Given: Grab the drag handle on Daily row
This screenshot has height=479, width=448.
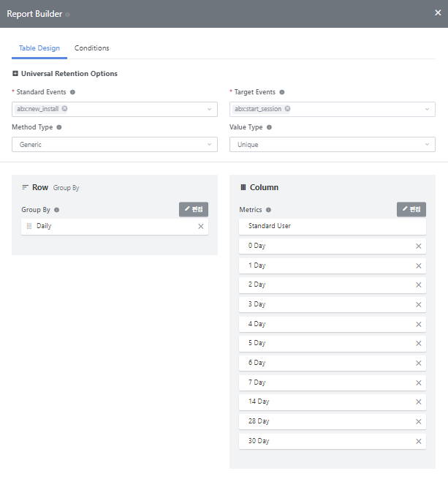Looking at the screenshot, I should [29, 227].
